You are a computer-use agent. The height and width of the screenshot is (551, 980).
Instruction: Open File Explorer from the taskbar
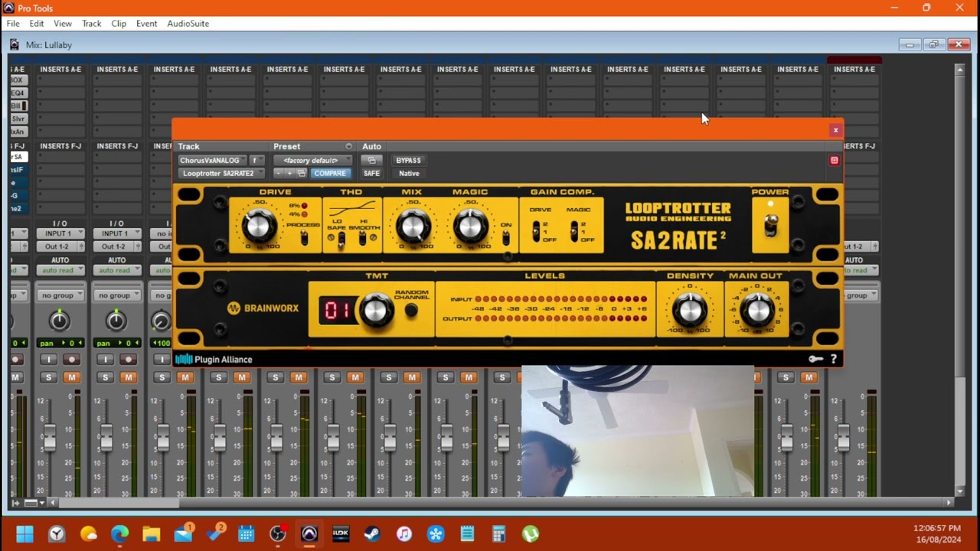(x=152, y=533)
